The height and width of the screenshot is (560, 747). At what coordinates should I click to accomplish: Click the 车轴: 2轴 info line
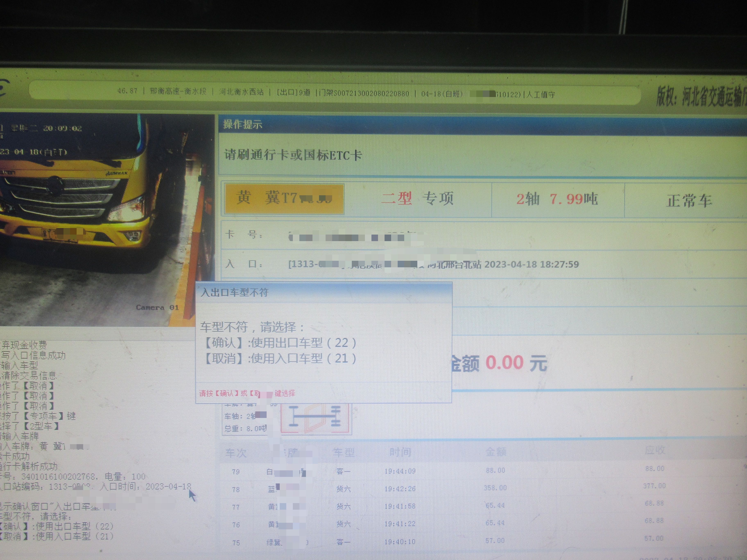245,416
